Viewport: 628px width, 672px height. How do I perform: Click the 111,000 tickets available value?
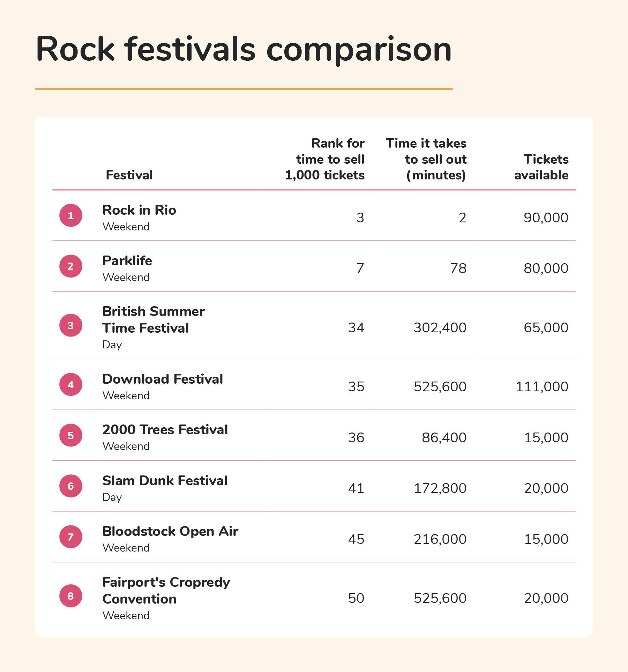tap(542, 387)
